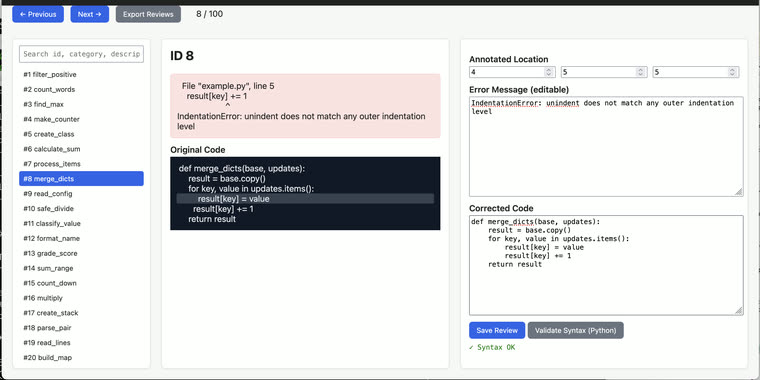Click the '8 / 100' progress counter

[209, 14]
